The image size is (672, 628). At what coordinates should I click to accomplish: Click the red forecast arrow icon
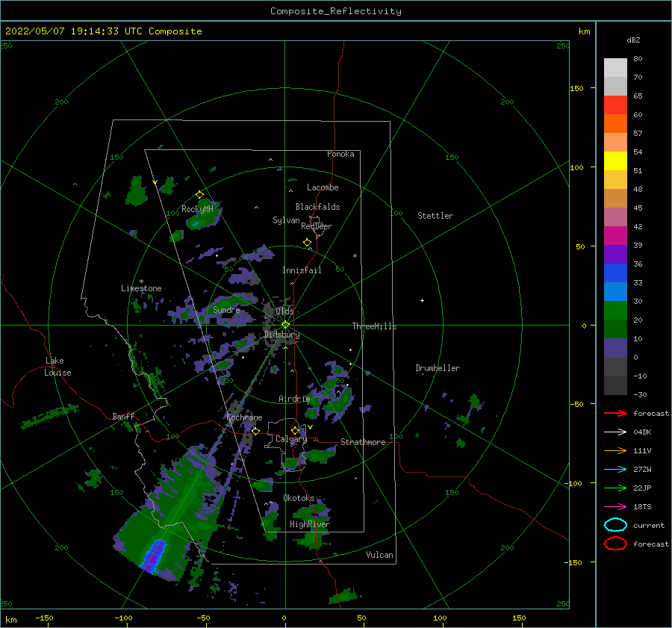[x=615, y=413]
